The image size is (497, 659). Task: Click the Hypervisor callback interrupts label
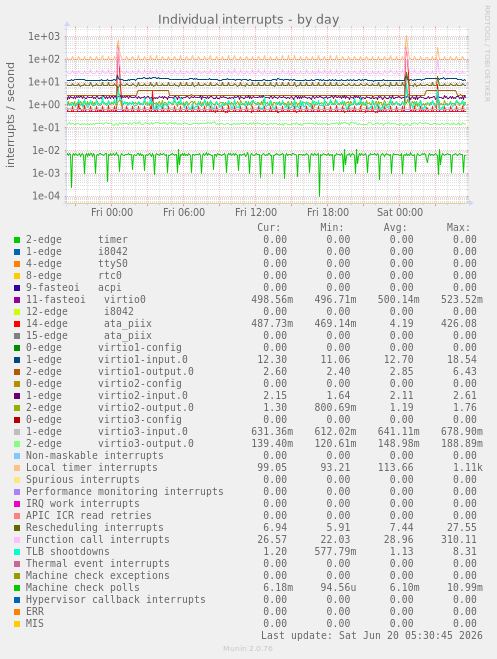click(x=116, y=600)
